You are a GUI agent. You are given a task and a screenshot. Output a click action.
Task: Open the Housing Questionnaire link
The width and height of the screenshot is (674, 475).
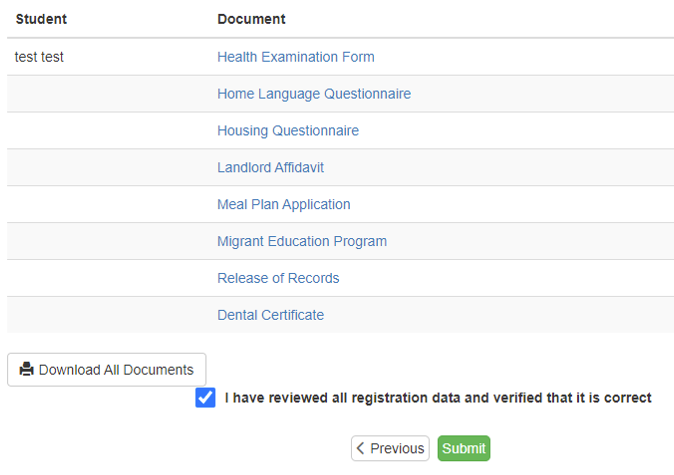tap(287, 131)
